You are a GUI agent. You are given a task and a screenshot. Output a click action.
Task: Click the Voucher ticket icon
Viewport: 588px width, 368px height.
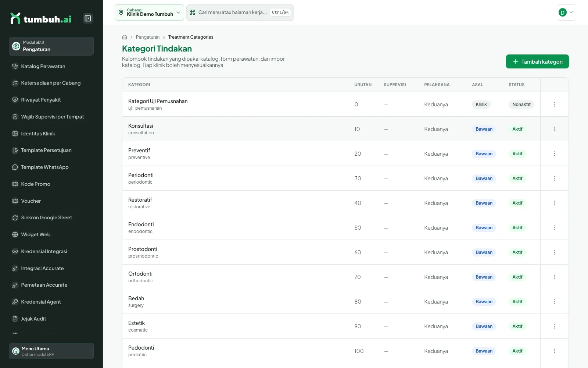coord(15,201)
